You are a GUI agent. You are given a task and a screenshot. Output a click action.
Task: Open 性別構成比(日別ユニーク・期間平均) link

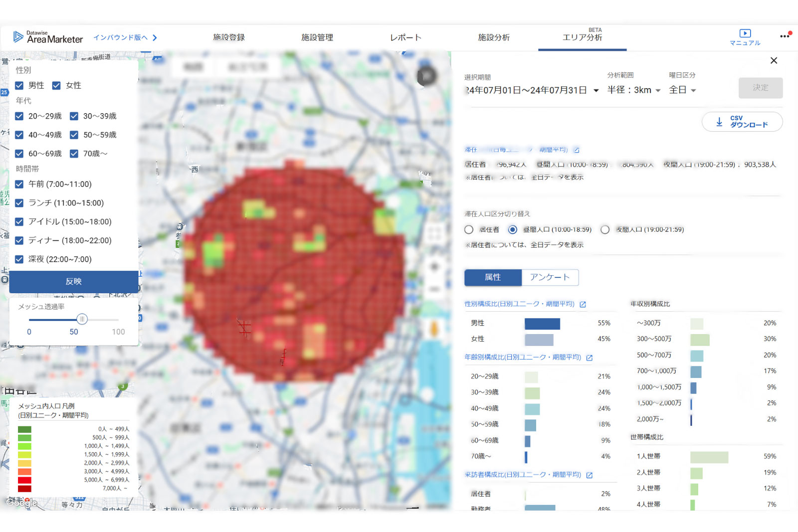click(x=520, y=304)
